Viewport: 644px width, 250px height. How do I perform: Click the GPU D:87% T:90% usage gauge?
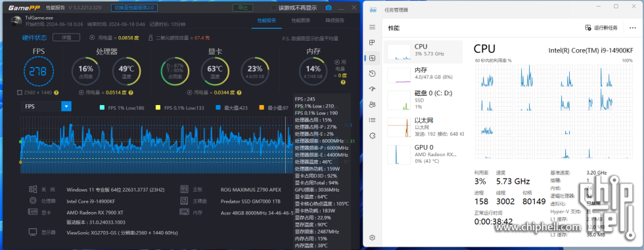[x=175, y=71]
